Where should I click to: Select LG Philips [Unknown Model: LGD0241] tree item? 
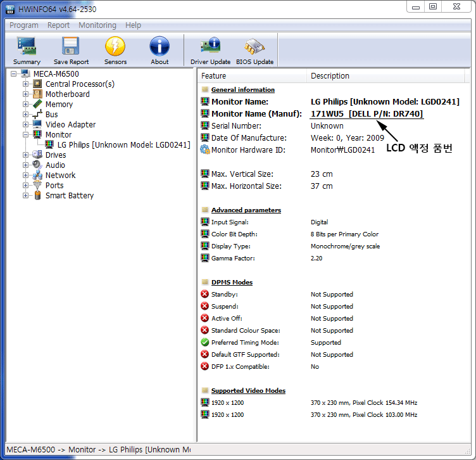coord(124,144)
